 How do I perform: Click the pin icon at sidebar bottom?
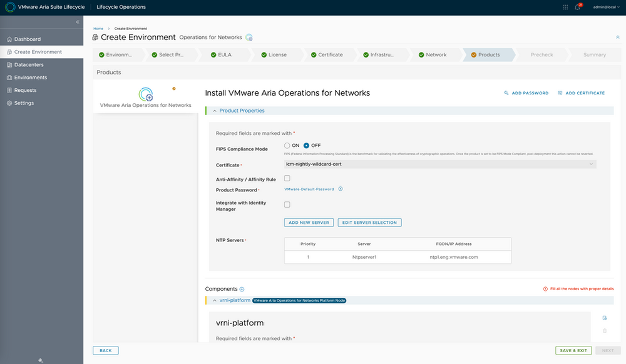tap(41, 360)
